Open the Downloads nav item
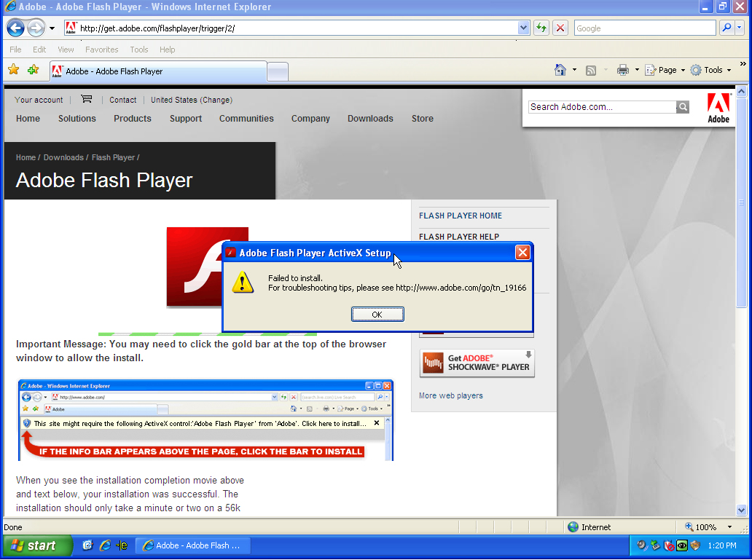This screenshot has width=752, height=560. pyautogui.click(x=370, y=119)
